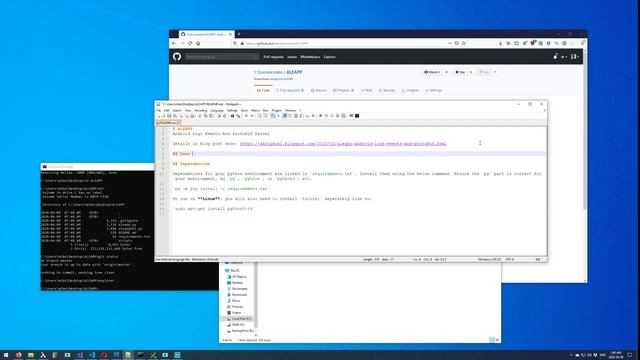
Task: Click the Fork button on GitHub repo
Action: pos(484,72)
